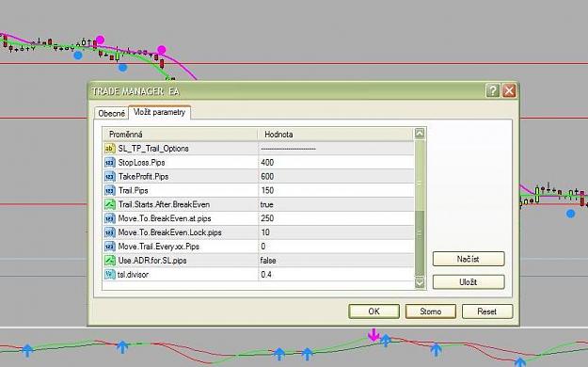Click the integer icon beside Move.To.BreakEven.Lock.pips
The width and height of the screenshot is (588, 367).
click(109, 232)
